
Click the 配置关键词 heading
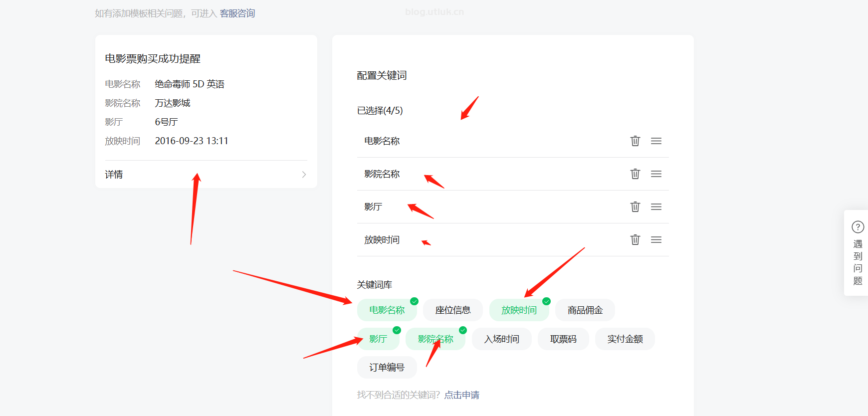tap(382, 75)
